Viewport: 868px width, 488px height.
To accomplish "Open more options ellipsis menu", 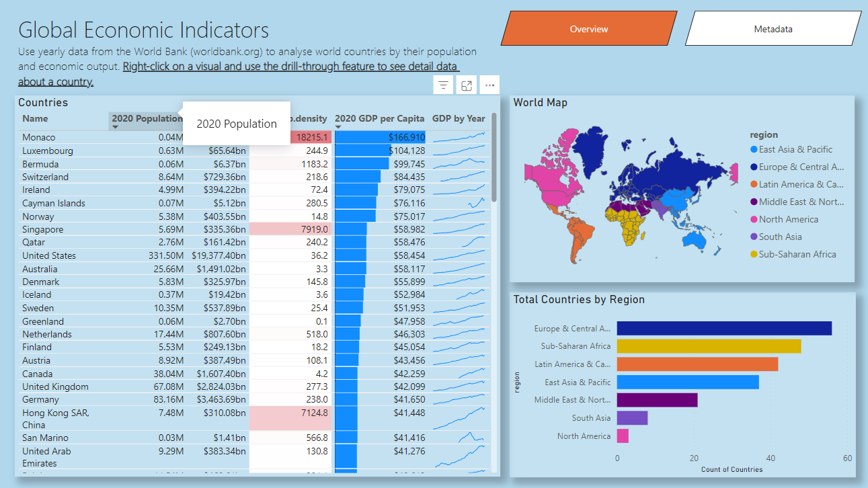I will [x=489, y=85].
